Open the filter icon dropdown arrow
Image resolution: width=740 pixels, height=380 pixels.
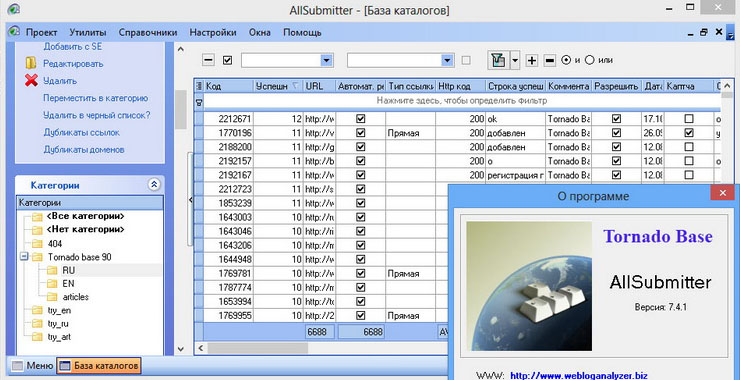[515, 60]
